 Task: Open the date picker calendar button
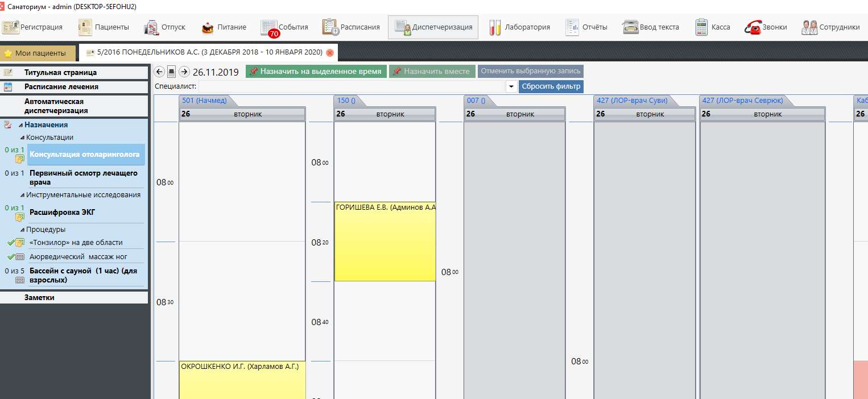(171, 72)
